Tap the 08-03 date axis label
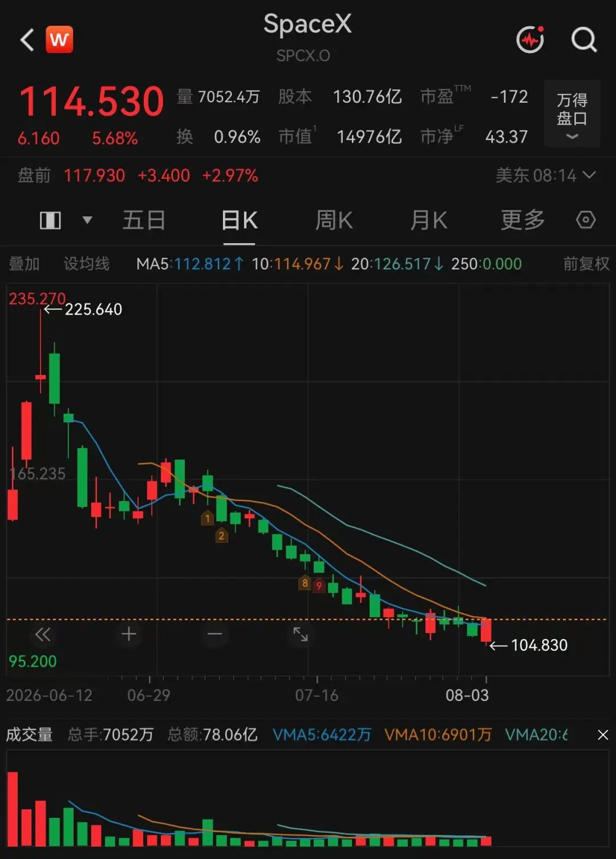 click(467, 695)
